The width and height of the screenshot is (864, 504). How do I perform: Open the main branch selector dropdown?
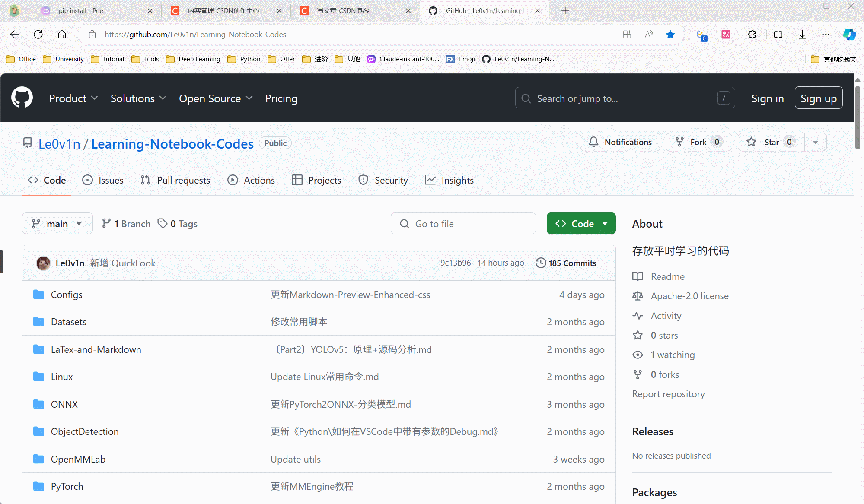[57, 224]
